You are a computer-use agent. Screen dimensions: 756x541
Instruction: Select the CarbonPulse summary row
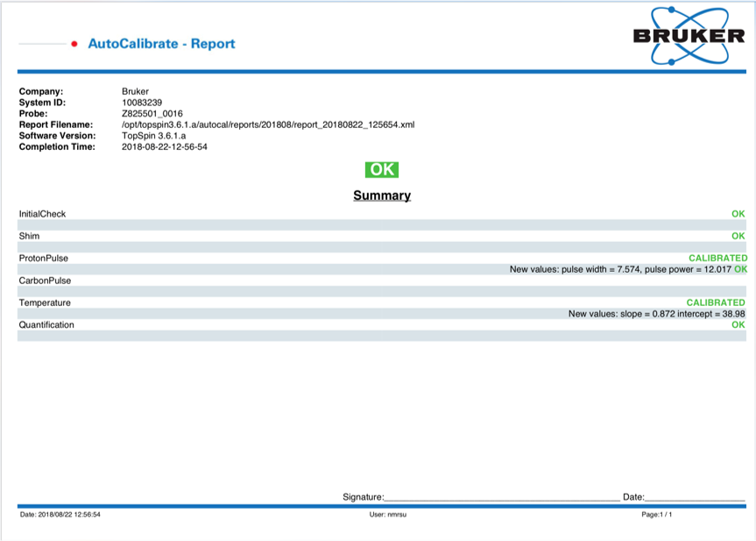tap(42, 281)
